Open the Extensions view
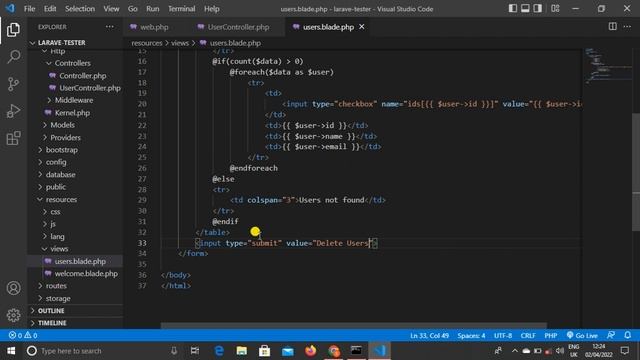Image resolution: width=640 pixels, height=360 pixels. click(13, 138)
